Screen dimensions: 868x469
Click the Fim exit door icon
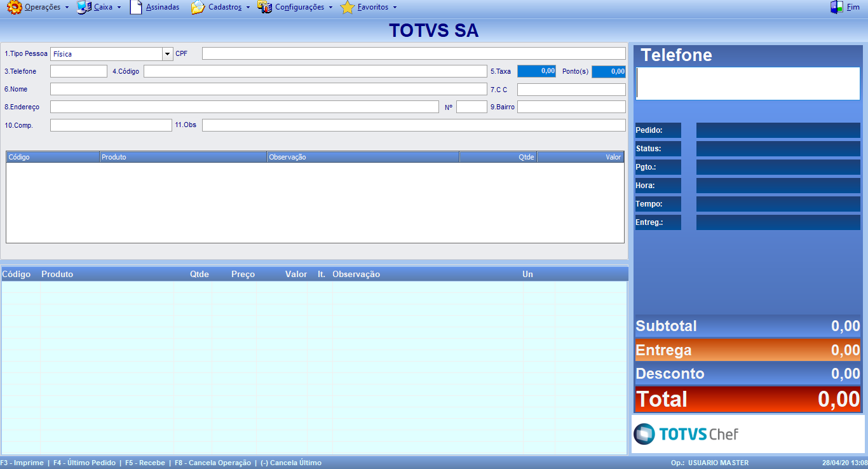[837, 8]
